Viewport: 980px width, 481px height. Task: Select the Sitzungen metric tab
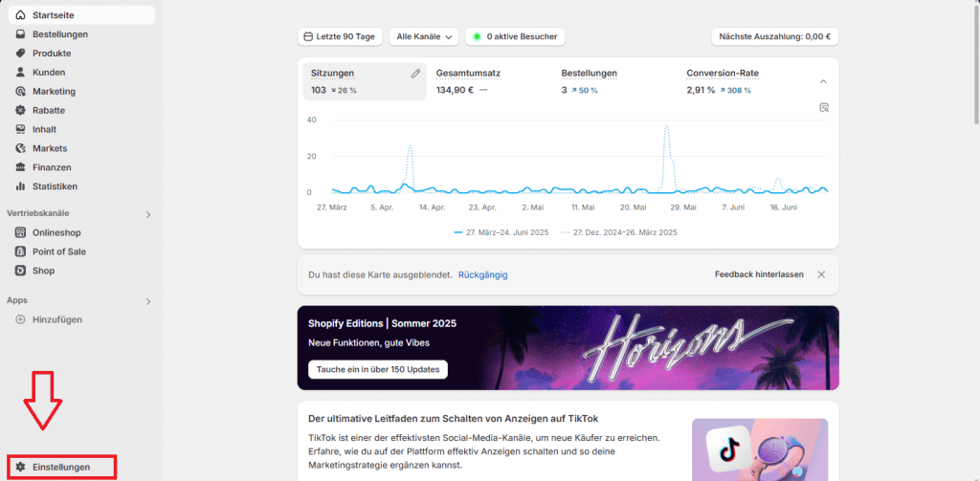365,81
